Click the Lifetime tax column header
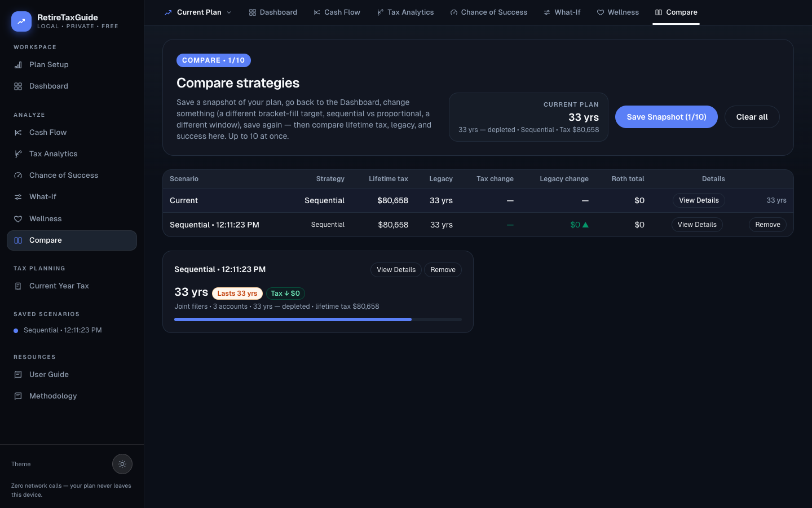The height and width of the screenshot is (508, 812). coord(389,179)
